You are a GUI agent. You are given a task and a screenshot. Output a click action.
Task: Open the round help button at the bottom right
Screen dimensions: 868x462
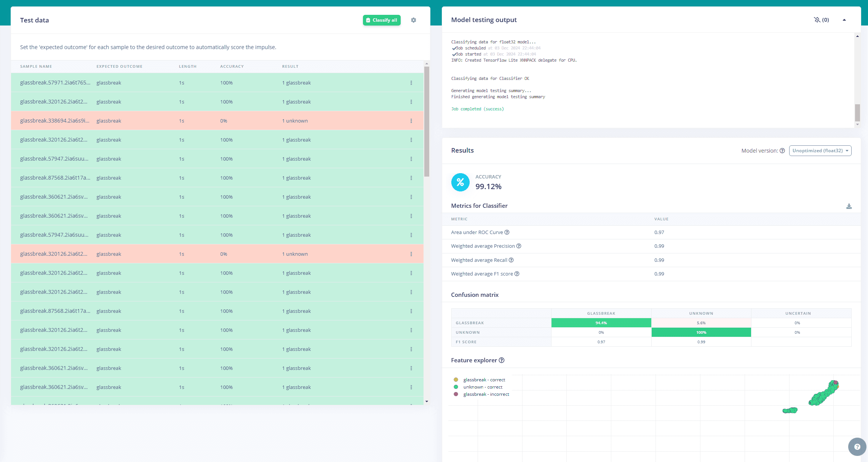click(857, 447)
